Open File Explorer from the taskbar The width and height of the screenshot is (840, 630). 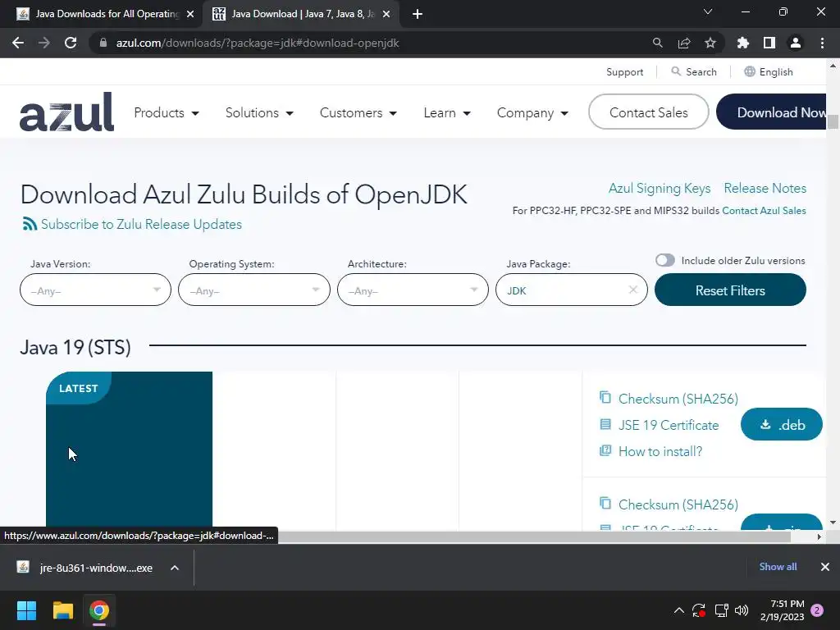(x=62, y=610)
